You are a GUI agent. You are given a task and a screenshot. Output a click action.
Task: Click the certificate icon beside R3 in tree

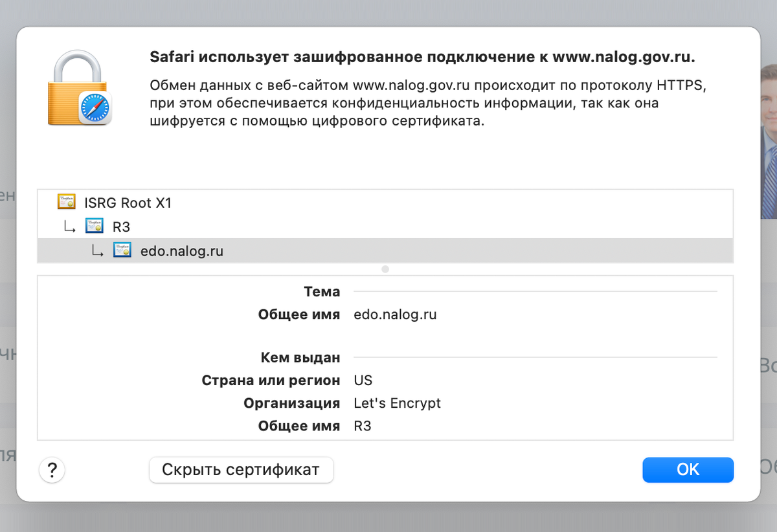[95, 227]
